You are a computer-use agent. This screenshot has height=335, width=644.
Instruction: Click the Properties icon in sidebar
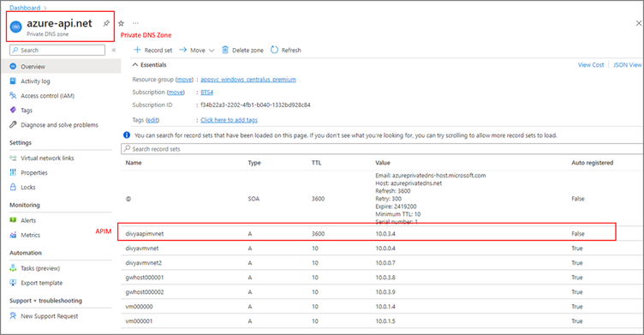pos(13,172)
